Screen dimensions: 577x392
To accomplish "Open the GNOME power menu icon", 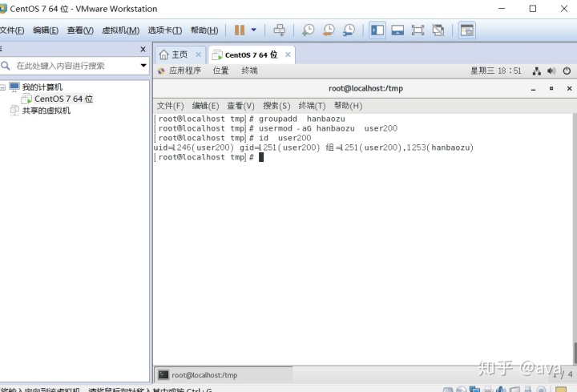I will [x=567, y=71].
